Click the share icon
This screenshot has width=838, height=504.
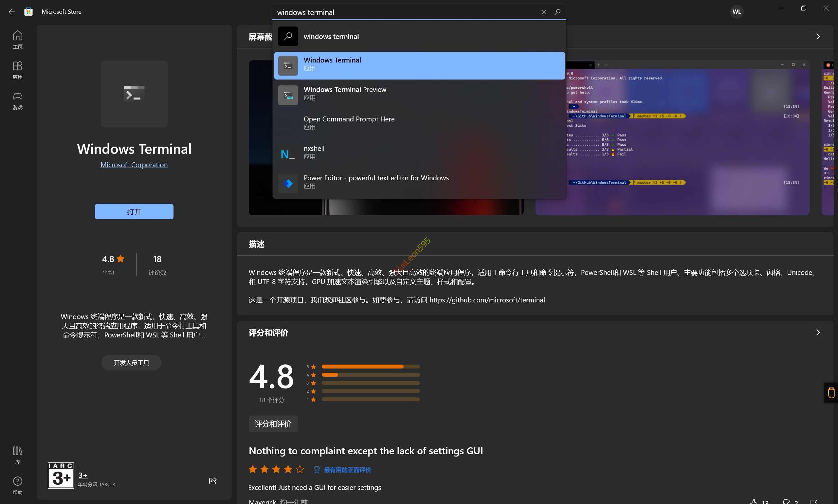[213, 480]
